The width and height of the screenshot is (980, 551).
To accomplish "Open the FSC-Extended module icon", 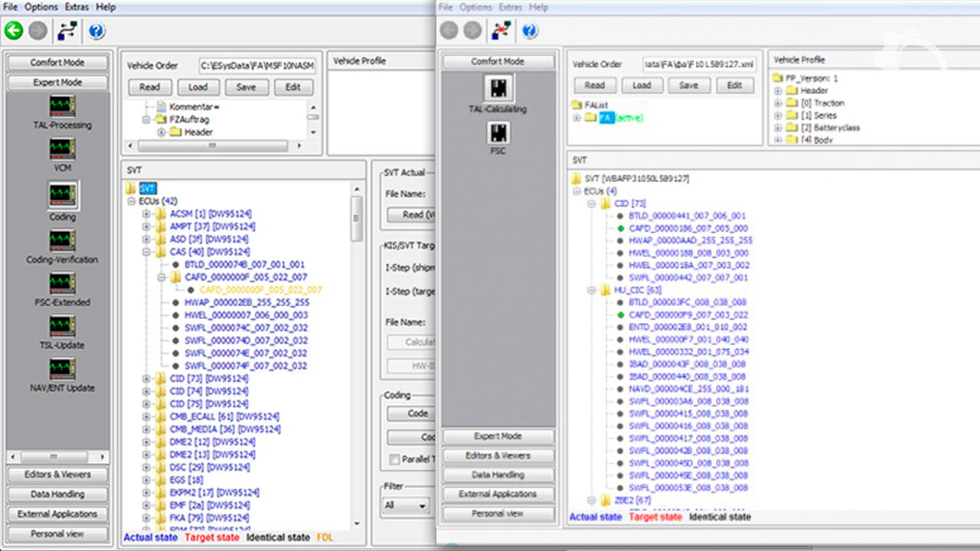I will click(62, 284).
